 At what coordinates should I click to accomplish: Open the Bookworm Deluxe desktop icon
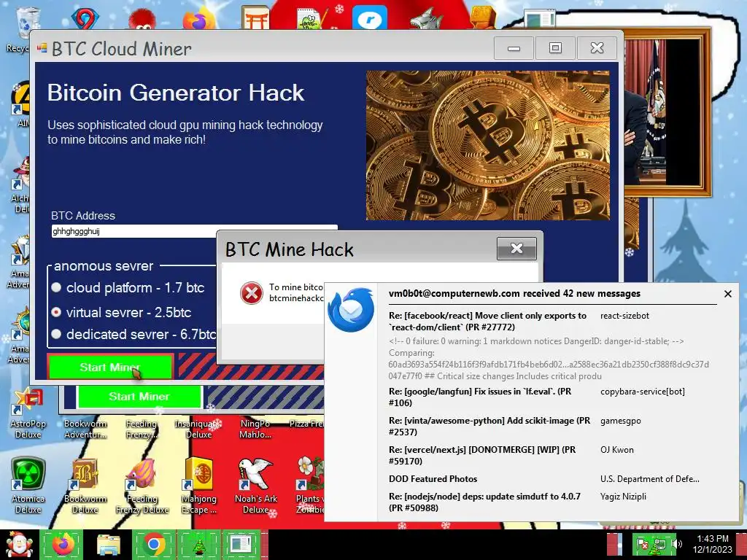click(85, 485)
